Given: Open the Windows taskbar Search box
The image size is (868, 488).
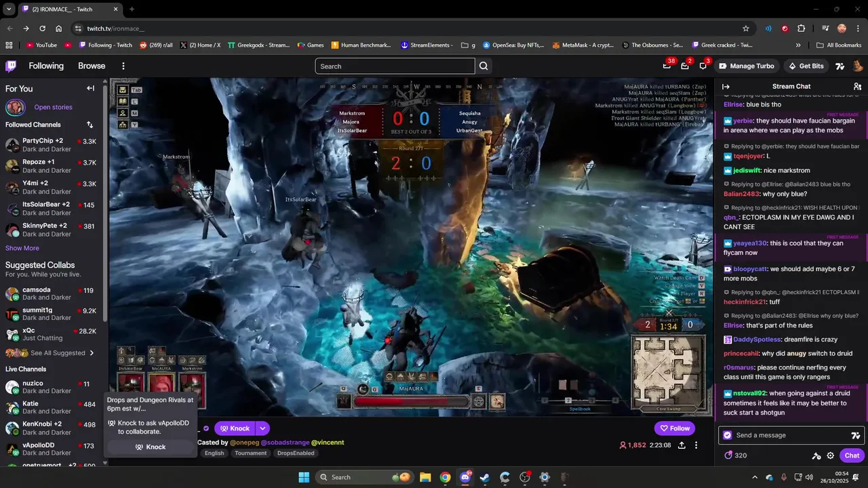Looking at the screenshot, I should point(363,477).
